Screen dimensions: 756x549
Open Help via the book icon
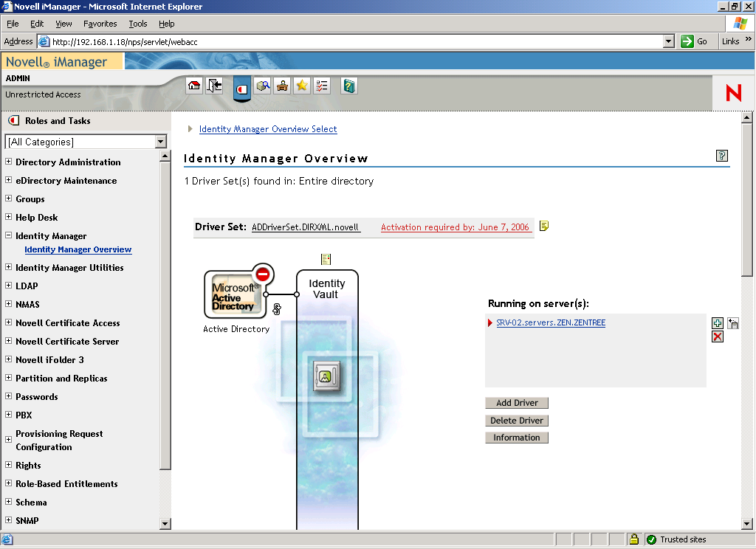(347, 86)
